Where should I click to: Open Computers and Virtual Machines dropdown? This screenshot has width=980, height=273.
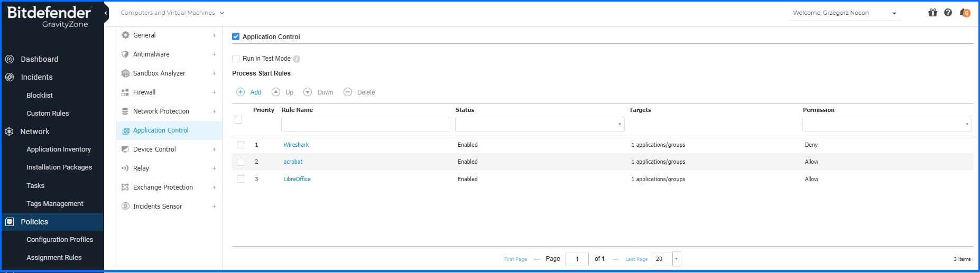[x=172, y=13]
